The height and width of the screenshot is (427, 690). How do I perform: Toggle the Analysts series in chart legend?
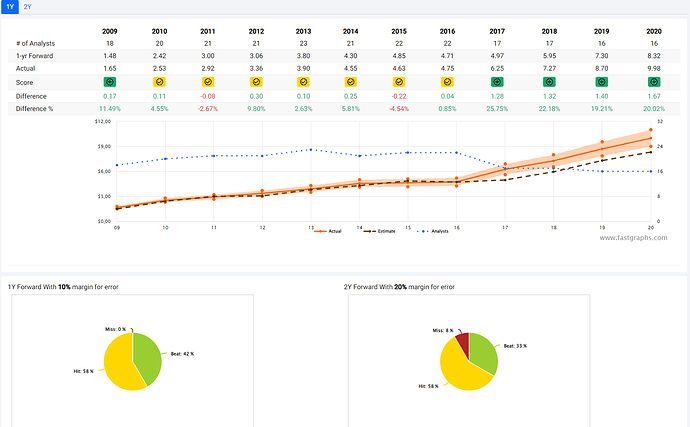coord(432,230)
